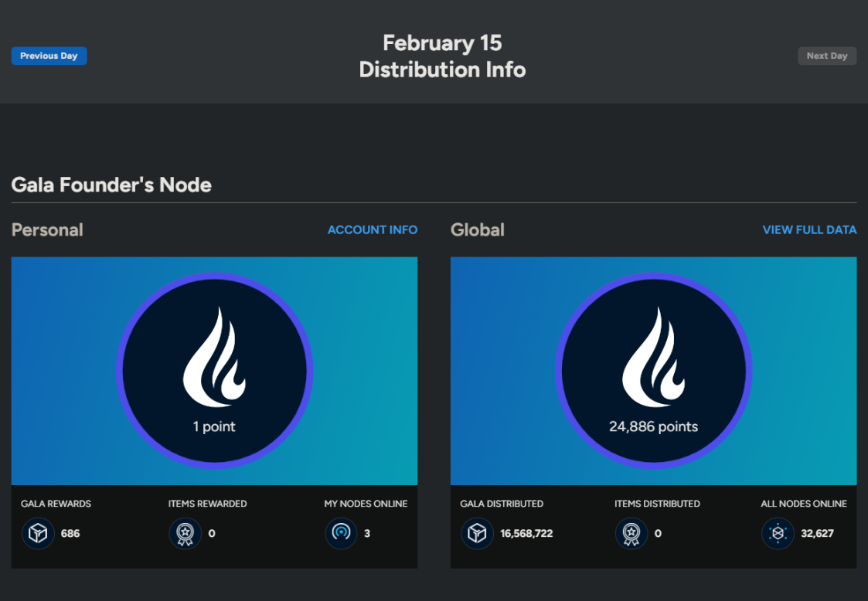This screenshot has width=868, height=601.
Task: Click the ALL NODES ONLINE label
Action: 804,504
